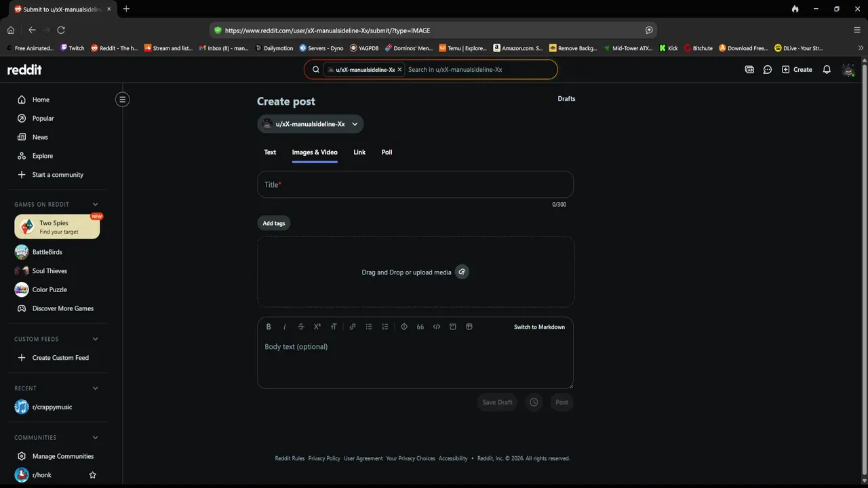Apply strikethrough formatting
Viewport: 868px width, 488px height.
pos(301,327)
